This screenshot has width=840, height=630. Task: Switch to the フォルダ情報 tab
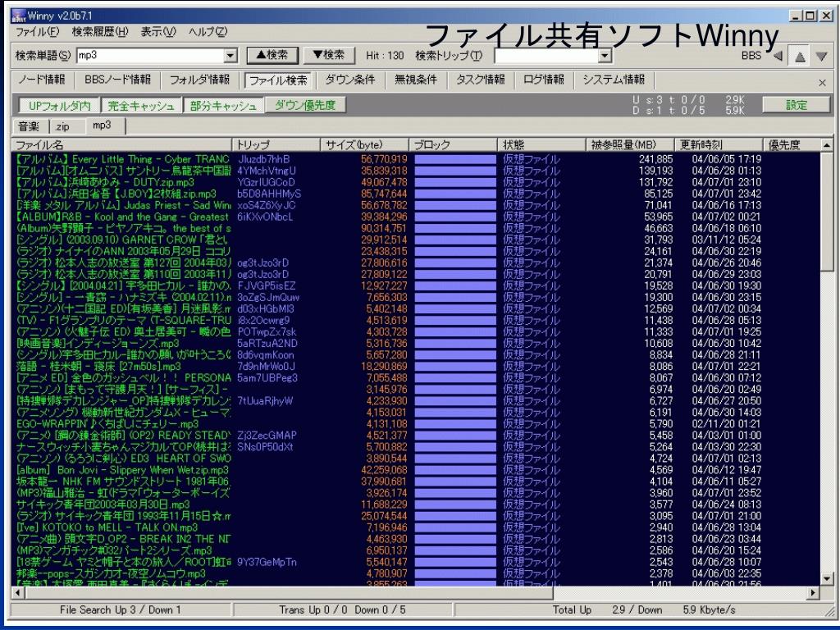pyautogui.click(x=199, y=80)
